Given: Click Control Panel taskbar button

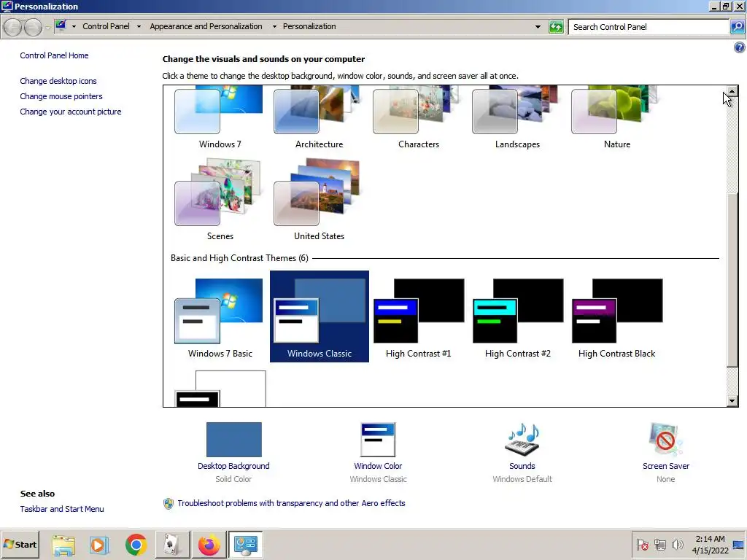Looking at the screenshot, I should pyautogui.click(x=245, y=545).
